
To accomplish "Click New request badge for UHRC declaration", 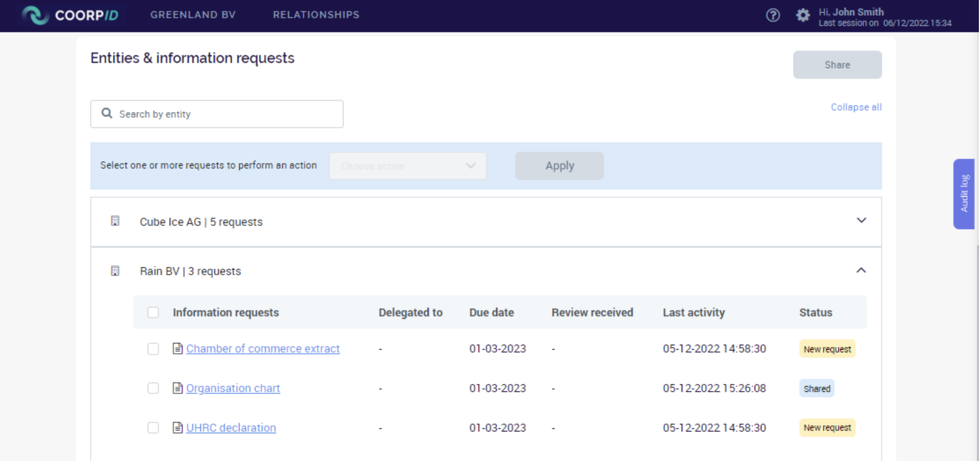I will click(x=827, y=427).
